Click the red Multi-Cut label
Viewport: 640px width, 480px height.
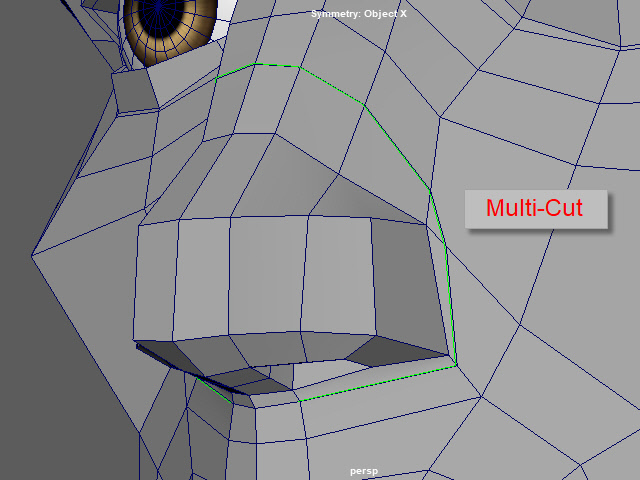536,209
